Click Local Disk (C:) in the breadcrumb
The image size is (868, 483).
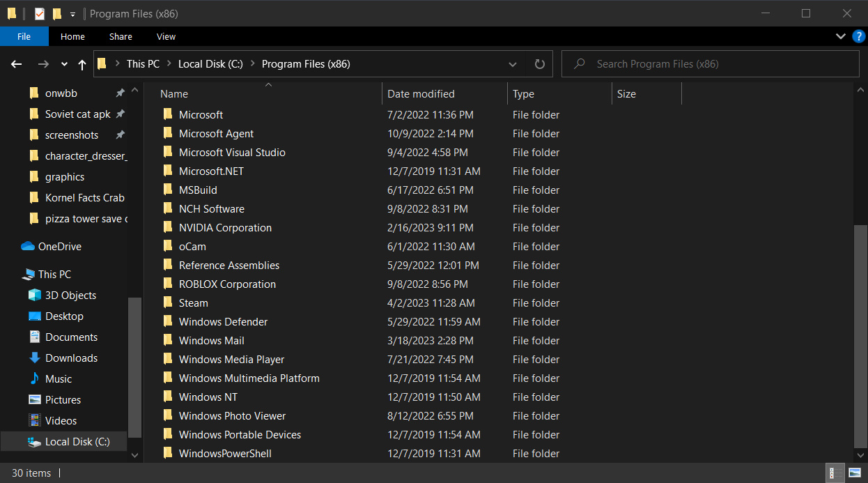[210, 64]
